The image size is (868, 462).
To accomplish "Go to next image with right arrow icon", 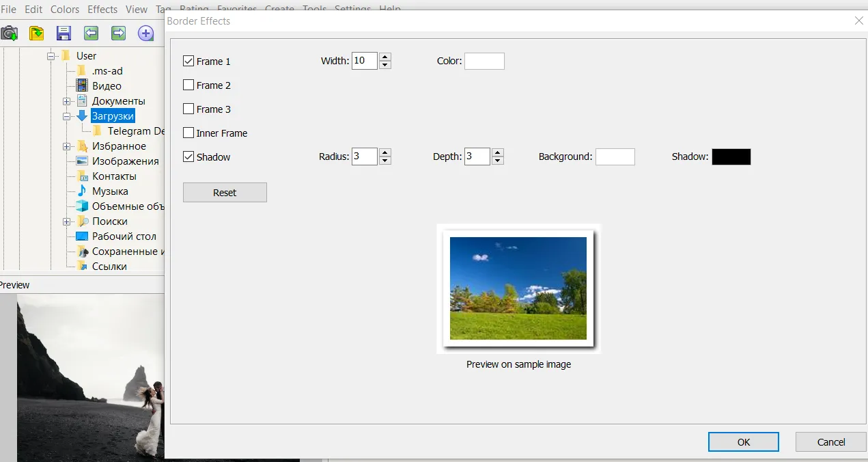I will tap(118, 33).
